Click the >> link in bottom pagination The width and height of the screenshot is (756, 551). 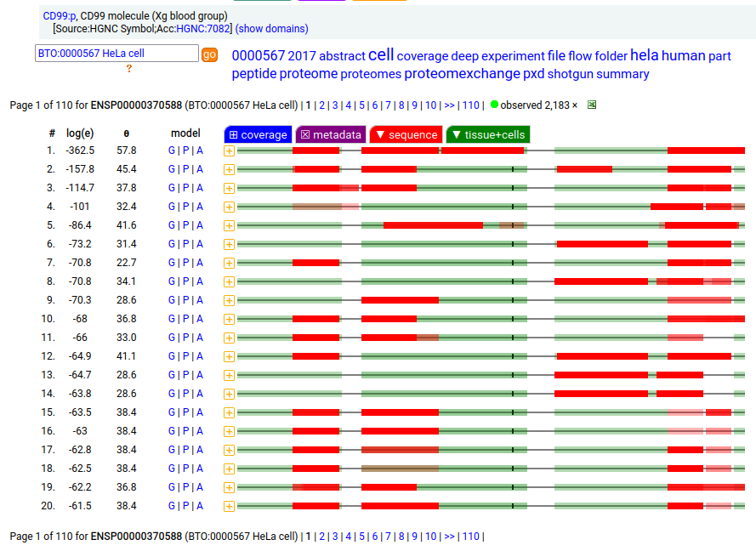click(x=449, y=536)
